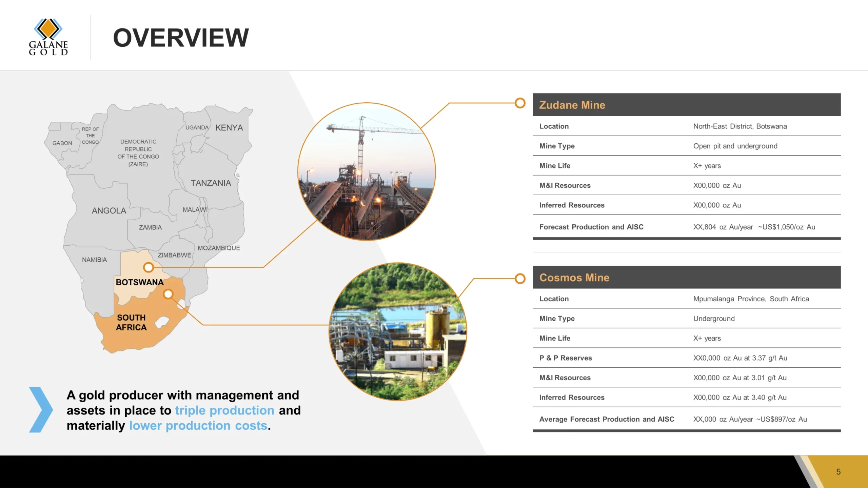Click the 'triple production' highlighted text
868x488 pixels.
[224, 410]
